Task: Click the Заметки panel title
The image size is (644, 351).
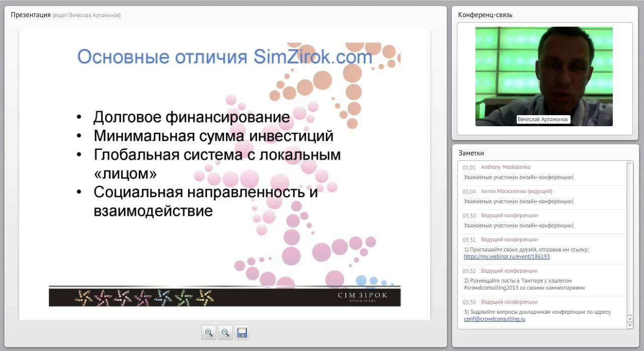Action: point(471,153)
